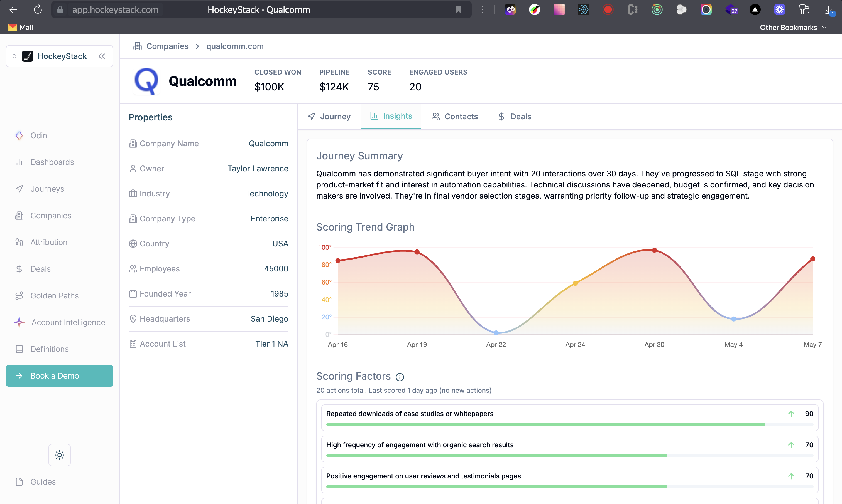The image size is (842, 504).
Task: Click Scoring Factors info icon
Action: tap(400, 377)
